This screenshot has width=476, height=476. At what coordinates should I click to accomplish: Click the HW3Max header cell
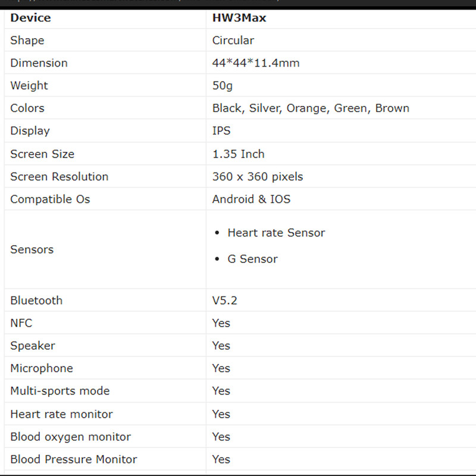click(239, 18)
